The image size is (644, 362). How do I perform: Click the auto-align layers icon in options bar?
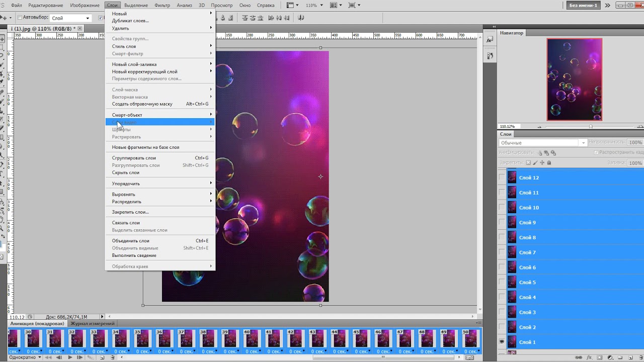(301, 17)
